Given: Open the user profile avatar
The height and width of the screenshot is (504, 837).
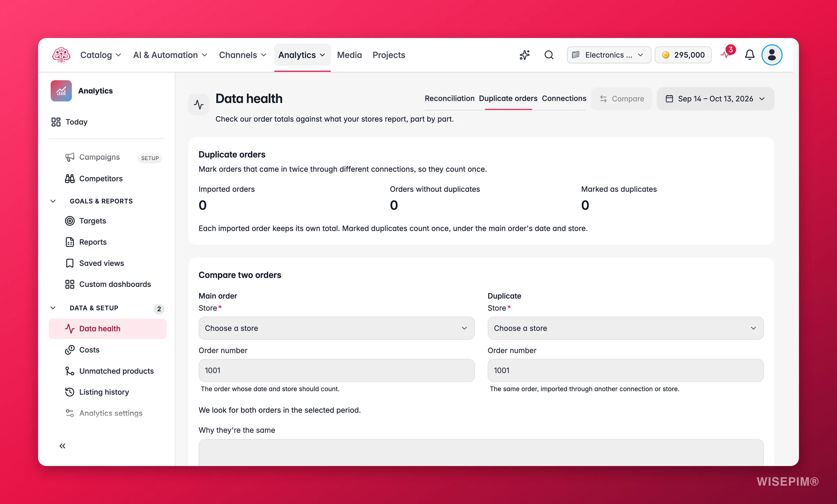Looking at the screenshot, I should [772, 55].
